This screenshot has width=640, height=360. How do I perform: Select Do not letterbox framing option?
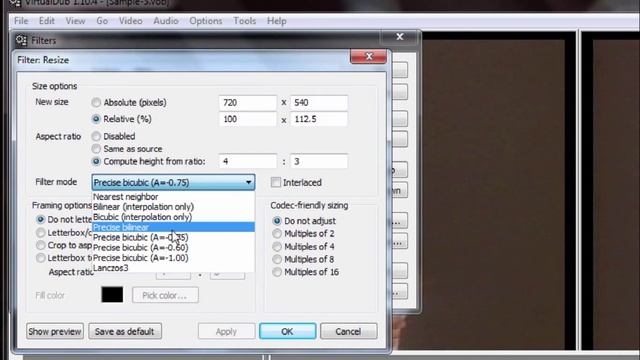(x=40, y=220)
